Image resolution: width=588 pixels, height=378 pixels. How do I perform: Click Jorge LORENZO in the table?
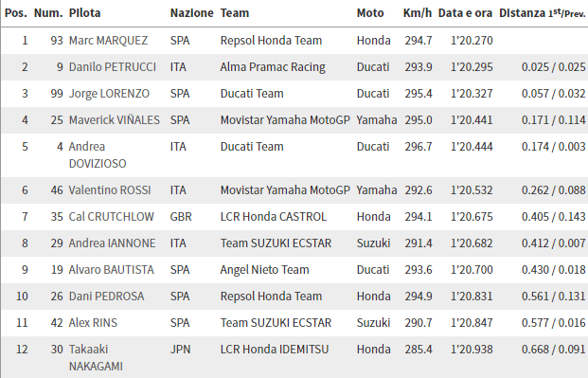(x=109, y=94)
